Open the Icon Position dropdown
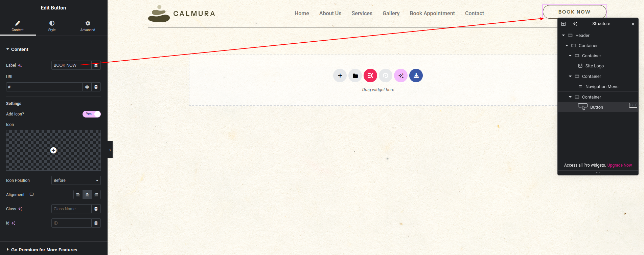Image resolution: width=644 pixels, height=255 pixels. click(x=76, y=180)
